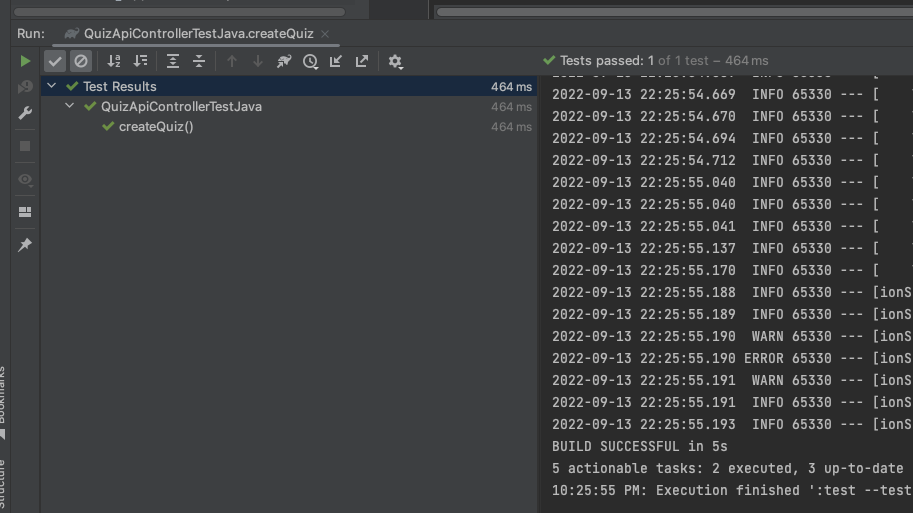Click the log line at 22:25:54.712
The image size is (913, 513).
715,161
